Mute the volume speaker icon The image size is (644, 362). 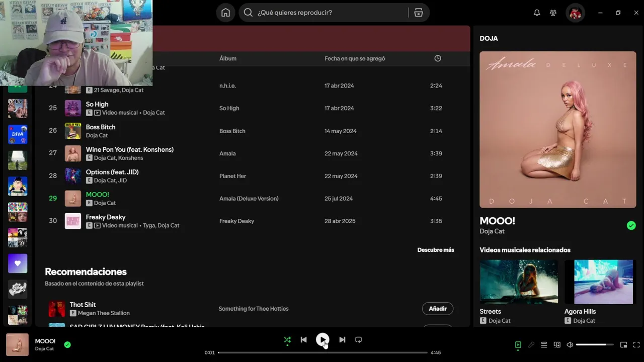[570, 345]
